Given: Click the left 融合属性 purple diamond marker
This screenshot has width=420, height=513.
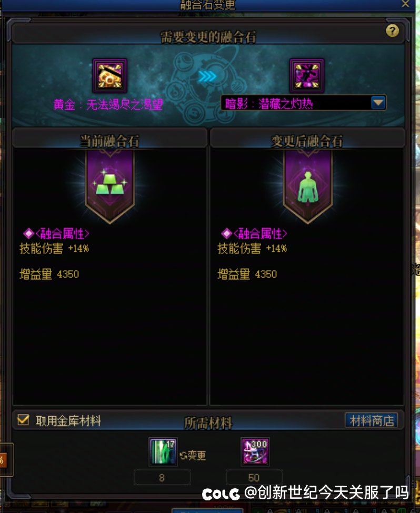Looking at the screenshot, I should tap(29, 233).
